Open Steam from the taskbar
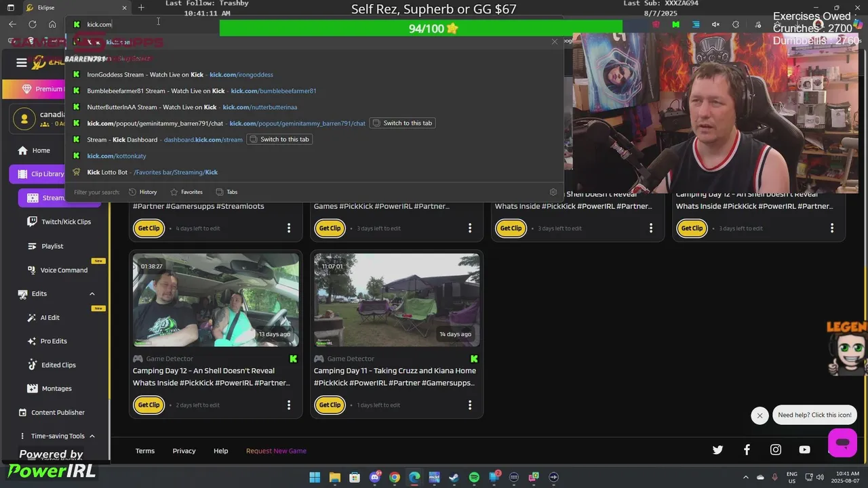The height and width of the screenshot is (488, 868). tap(454, 477)
